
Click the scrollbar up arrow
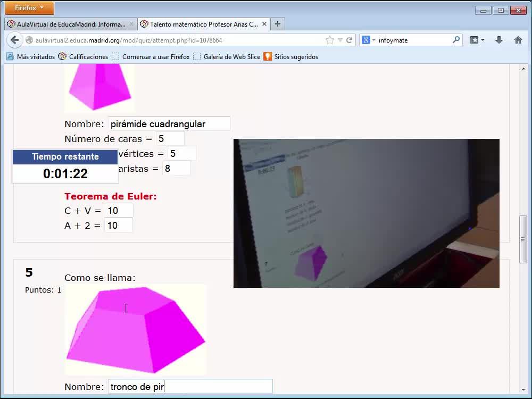[x=523, y=69]
